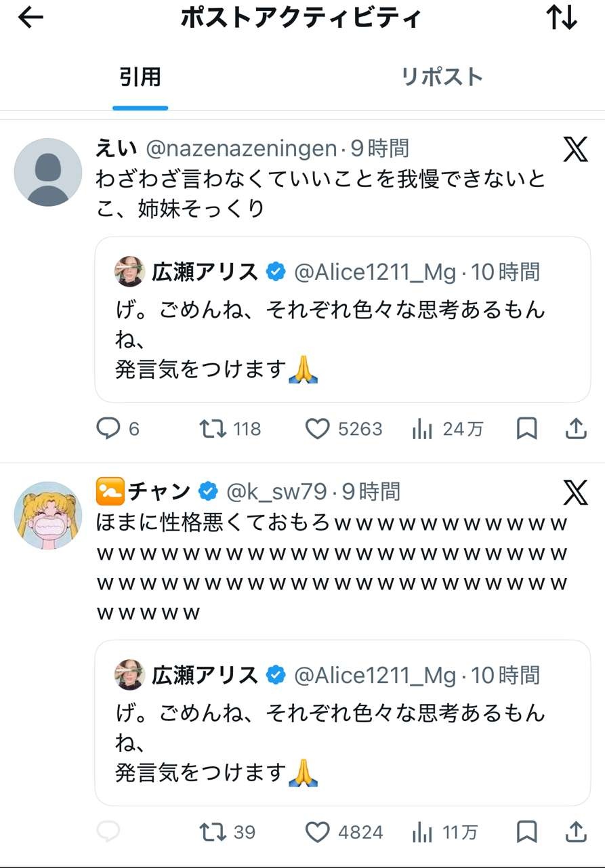
Task: Repost the post with 39 reposts
Action: click(213, 831)
